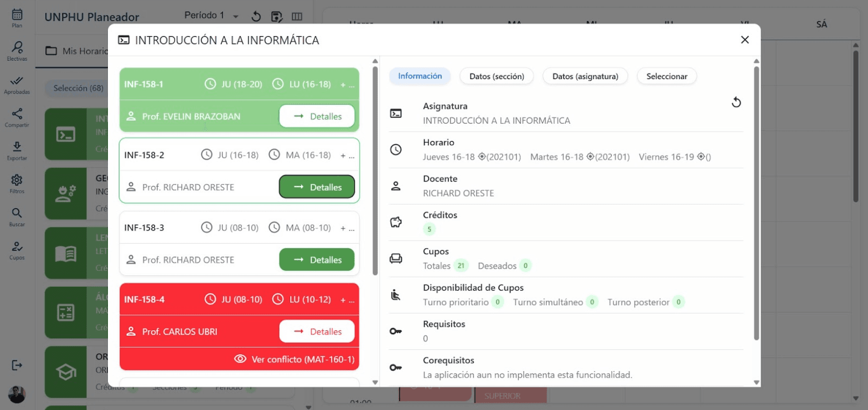Click Detalles for INF-158-3
This screenshot has width=868, height=410.
pyautogui.click(x=317, y=260)
